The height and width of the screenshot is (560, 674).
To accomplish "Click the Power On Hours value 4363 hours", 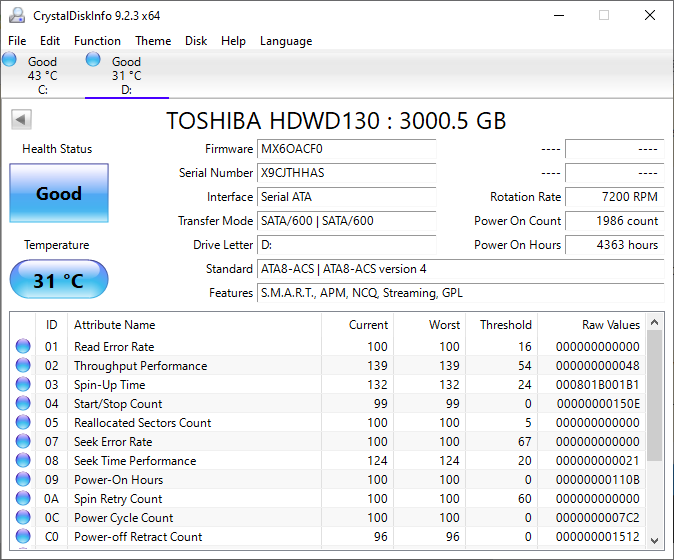I will [615, 245].
